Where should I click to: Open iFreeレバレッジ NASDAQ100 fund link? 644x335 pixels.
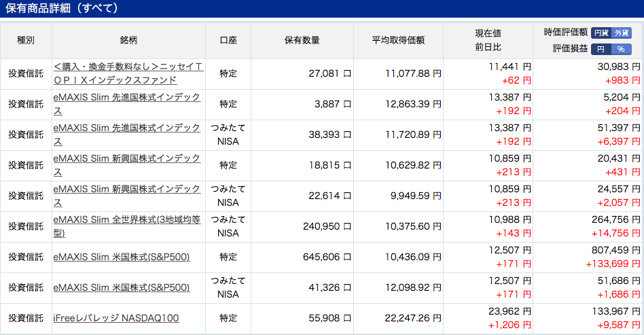pos(116,318)
